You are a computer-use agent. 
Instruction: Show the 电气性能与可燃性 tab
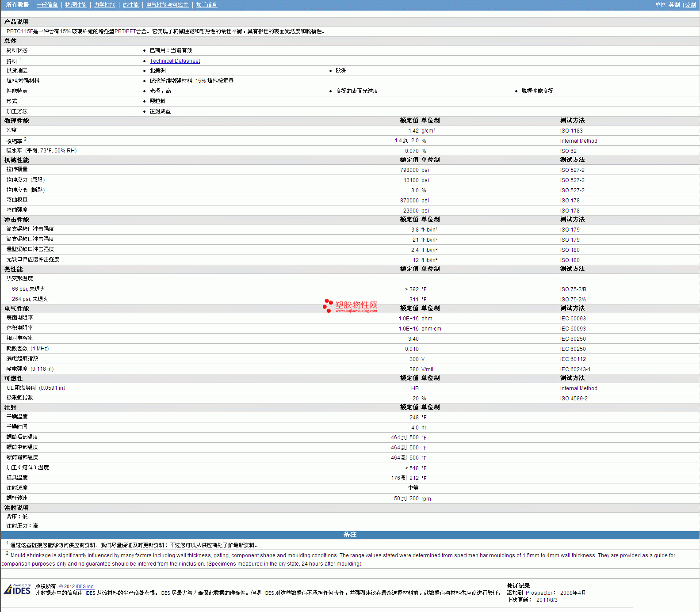[x=167, y=5]
